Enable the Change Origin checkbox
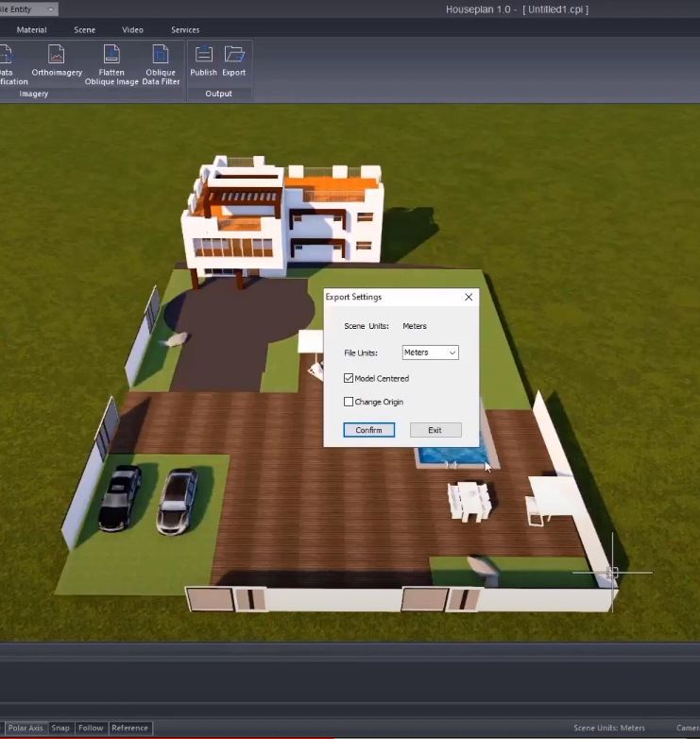700x739 pixels. coord(349,402)
